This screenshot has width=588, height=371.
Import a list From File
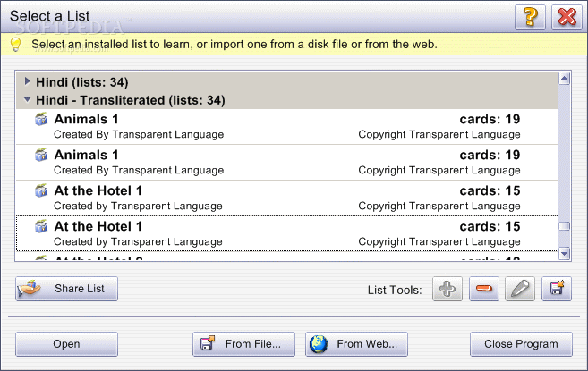243,344
